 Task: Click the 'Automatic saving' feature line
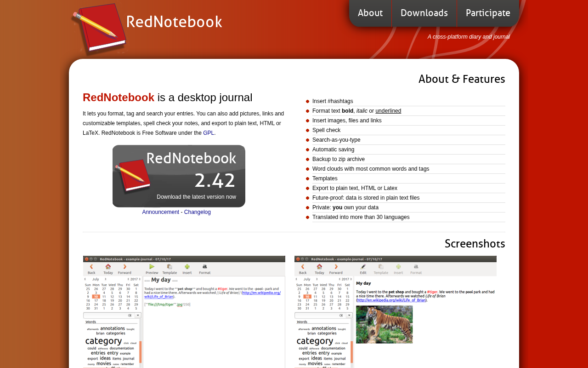409,149
